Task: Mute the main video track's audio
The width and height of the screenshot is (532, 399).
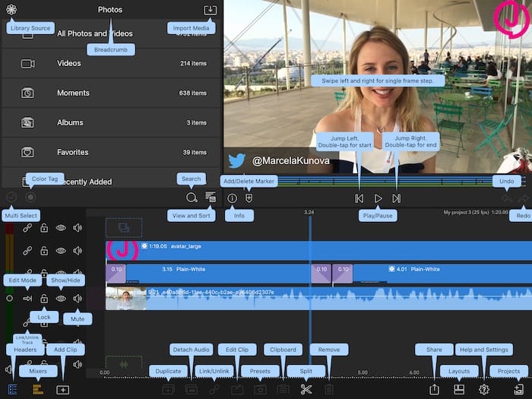Action: (x=78, y=299)
